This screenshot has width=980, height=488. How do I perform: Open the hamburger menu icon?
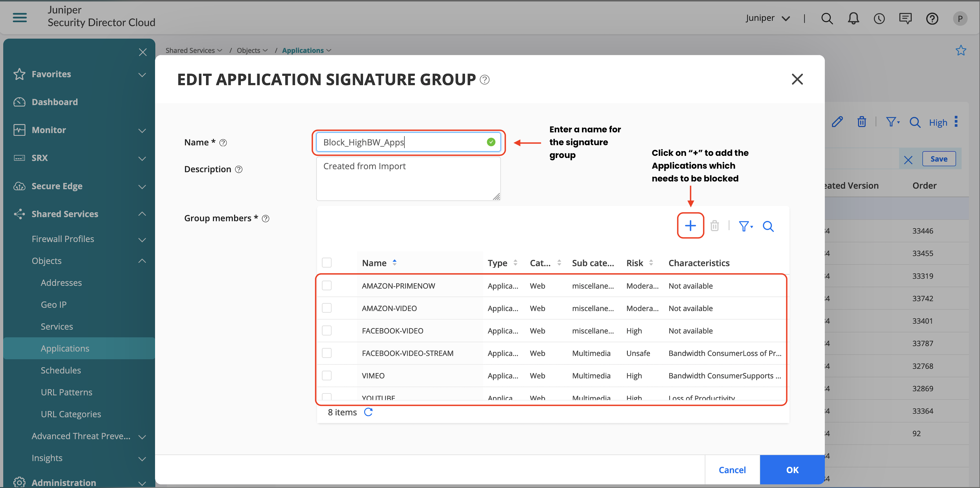20,17
